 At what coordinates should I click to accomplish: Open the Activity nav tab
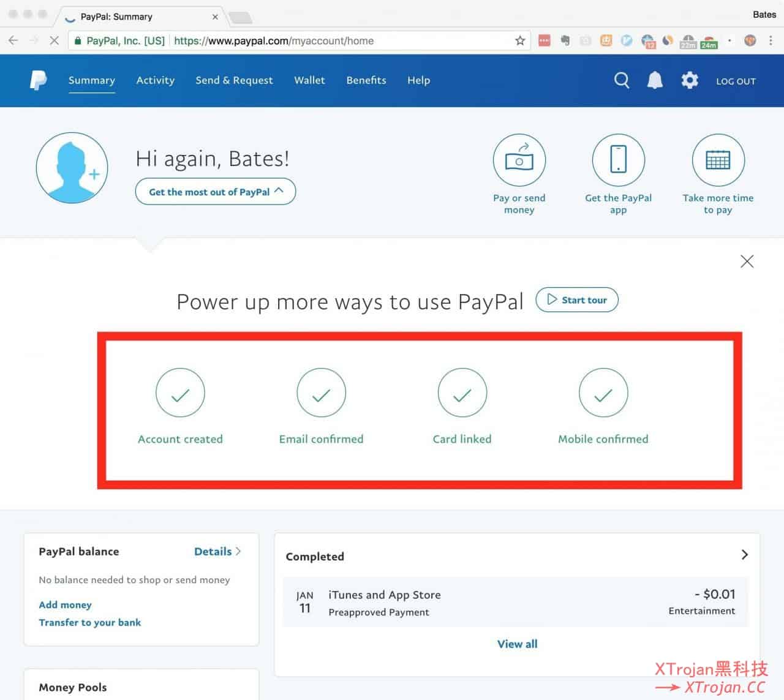point(156,80)
